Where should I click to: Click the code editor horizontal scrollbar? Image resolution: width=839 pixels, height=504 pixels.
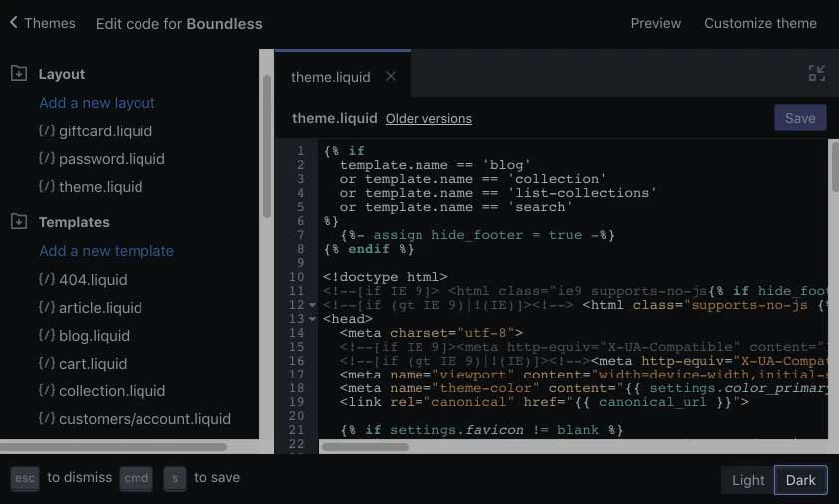tap(366, 447)
